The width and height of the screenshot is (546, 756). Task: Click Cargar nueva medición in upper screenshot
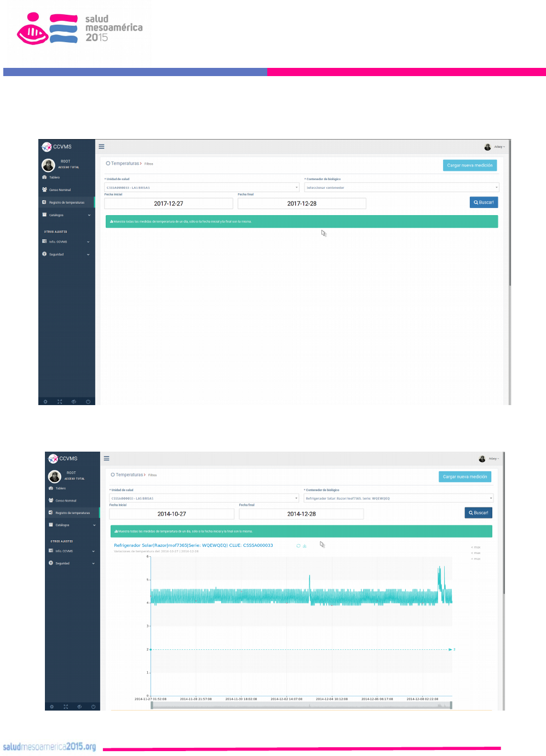(470, 165)
